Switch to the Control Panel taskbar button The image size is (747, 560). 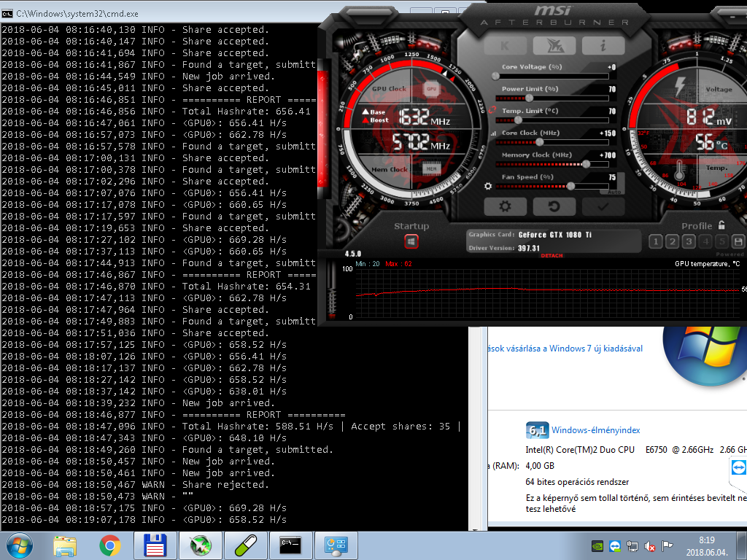coord(336,545)
